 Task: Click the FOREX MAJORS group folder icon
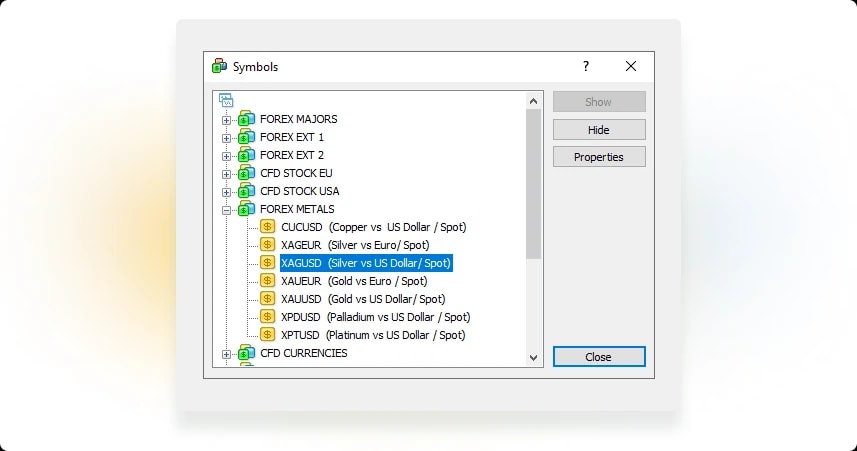tap(246, 119)
